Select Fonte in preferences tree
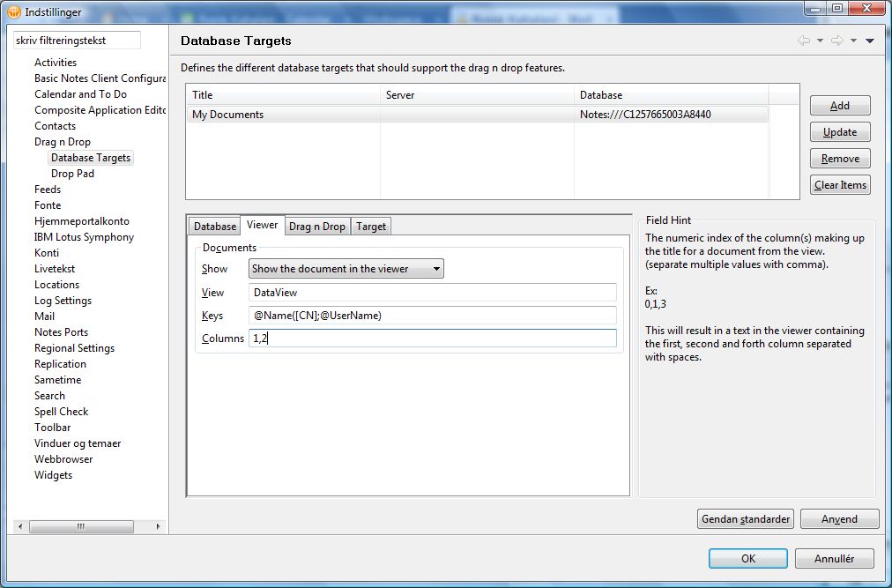The height and width of the screenshot is (588, 892). point(48,205)
